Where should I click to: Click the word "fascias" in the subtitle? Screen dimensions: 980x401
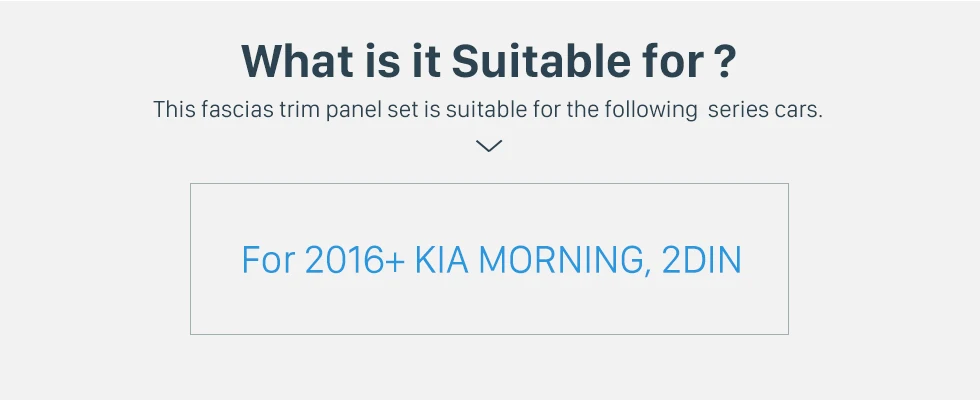235,109
